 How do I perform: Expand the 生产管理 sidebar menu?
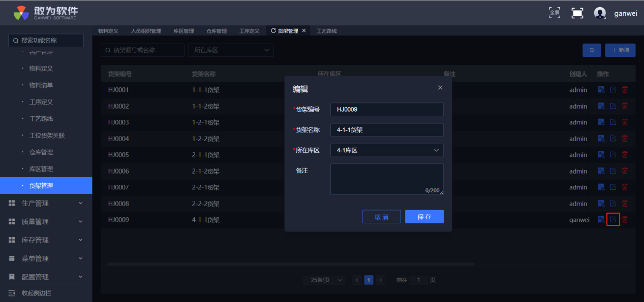(x=46, y=204)
